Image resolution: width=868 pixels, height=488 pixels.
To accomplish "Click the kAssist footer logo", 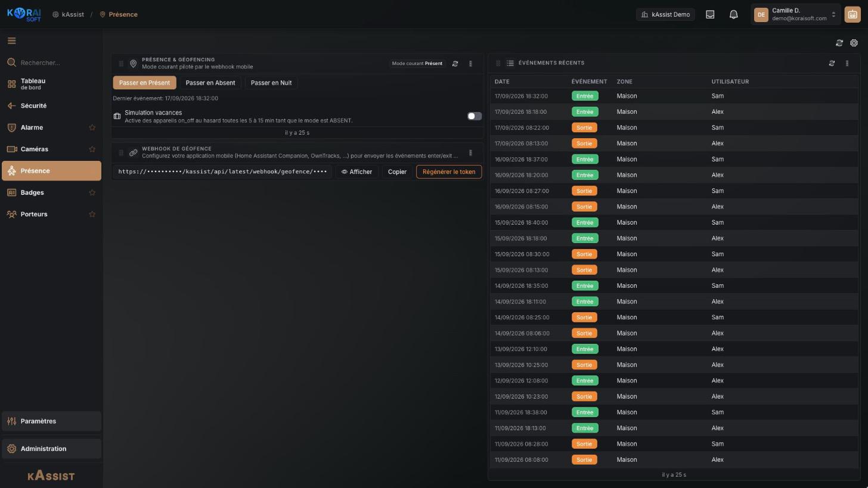I will [x=51, y=475].
